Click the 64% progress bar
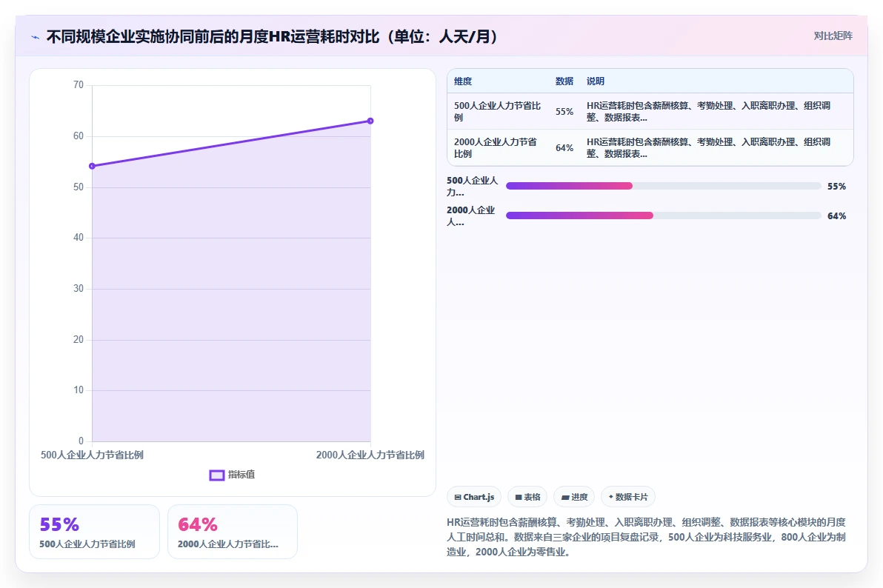 point(664,216)
